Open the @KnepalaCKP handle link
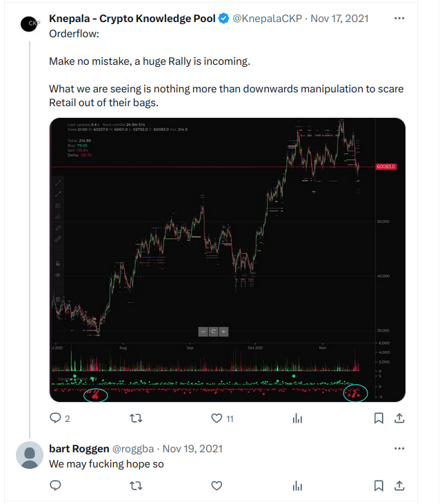This screenshot has height=504, width=444. coord(268,19)
